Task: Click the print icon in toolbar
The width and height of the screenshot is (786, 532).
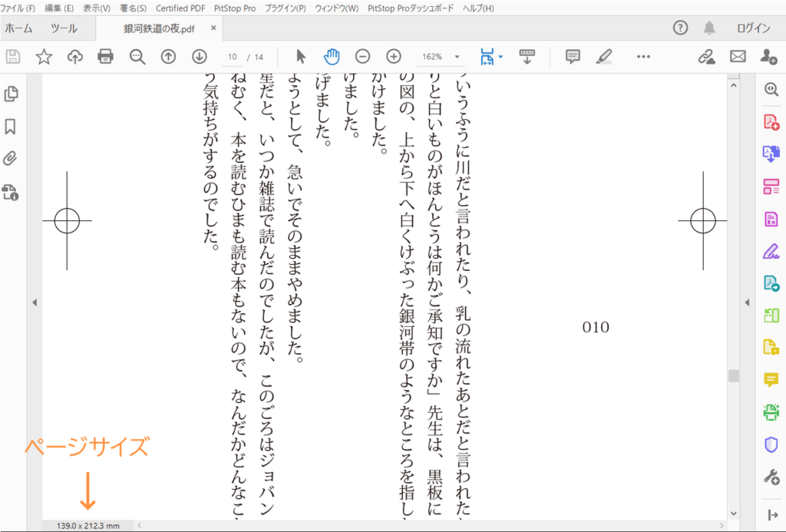Action: point(106,56)
